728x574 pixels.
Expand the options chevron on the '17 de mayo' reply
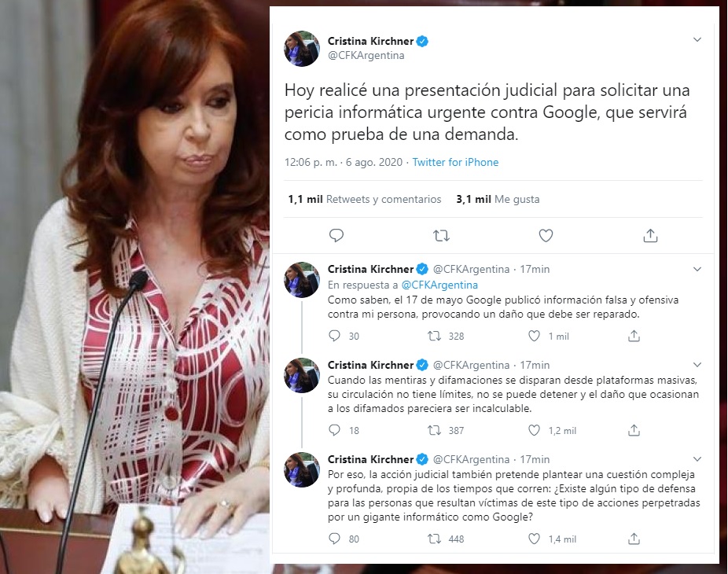point(697,270)
